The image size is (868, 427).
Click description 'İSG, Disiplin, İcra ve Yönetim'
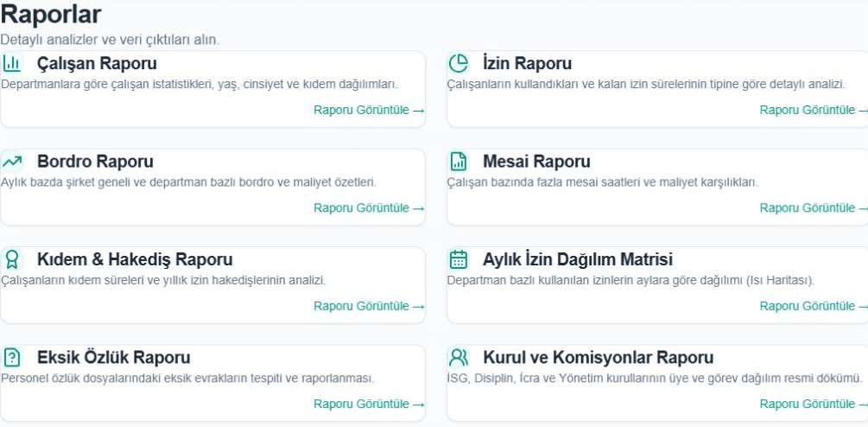(x=655, y=379)
